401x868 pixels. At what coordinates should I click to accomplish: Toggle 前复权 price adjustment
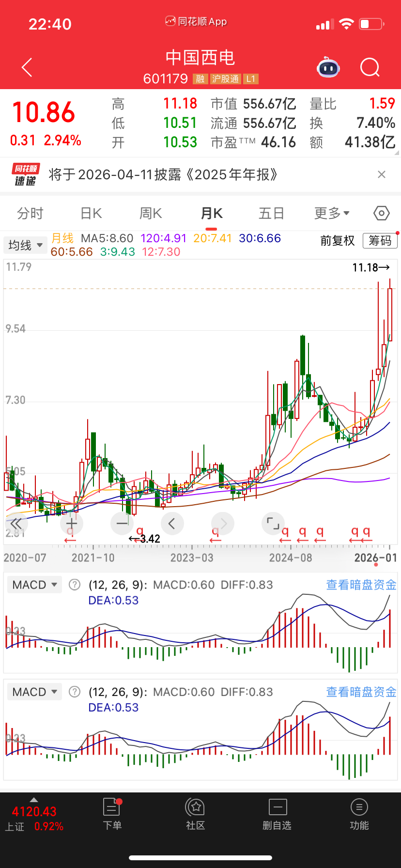coord(338,241)
